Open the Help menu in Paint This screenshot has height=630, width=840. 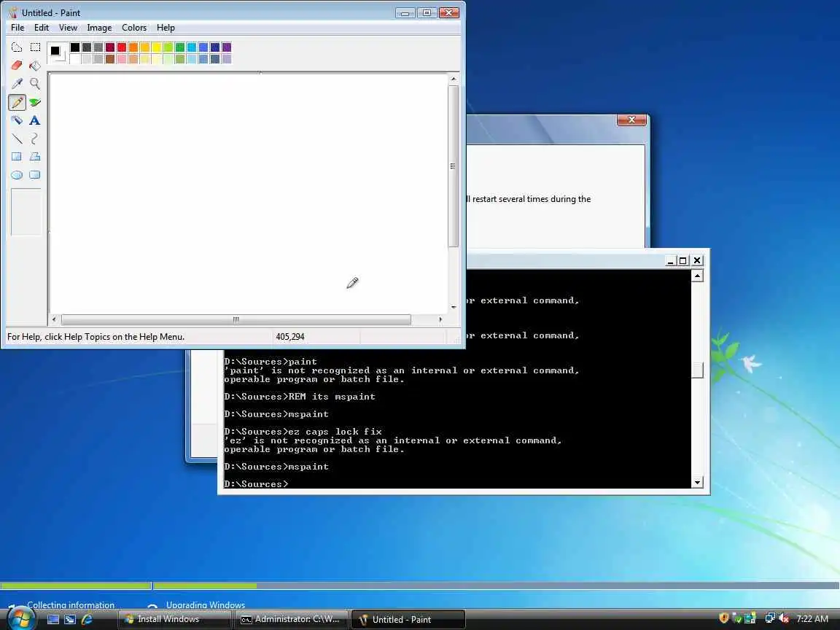click(166, 27)
